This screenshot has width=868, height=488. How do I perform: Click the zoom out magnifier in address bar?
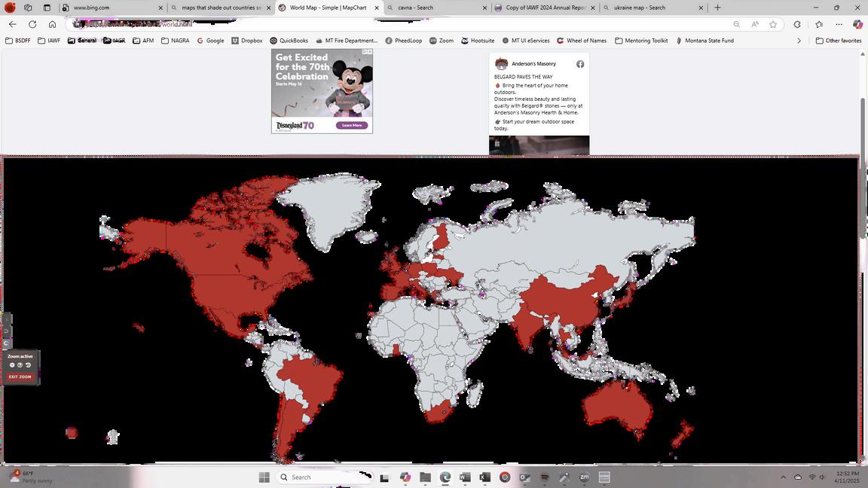pos(736,24)
